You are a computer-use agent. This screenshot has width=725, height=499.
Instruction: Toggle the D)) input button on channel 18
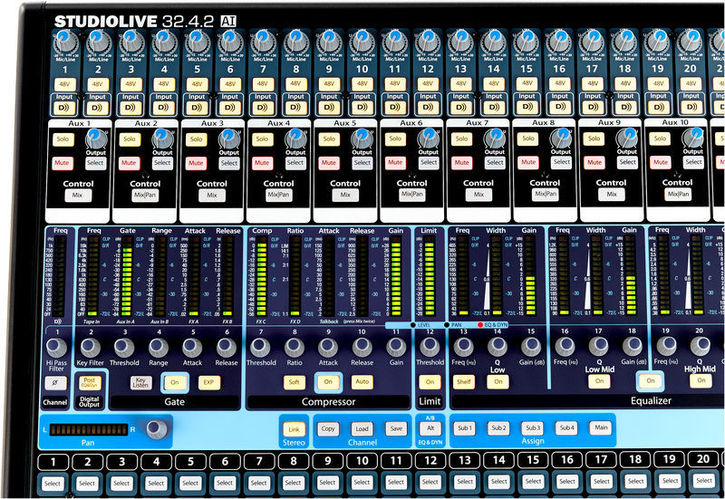(626, 106)
